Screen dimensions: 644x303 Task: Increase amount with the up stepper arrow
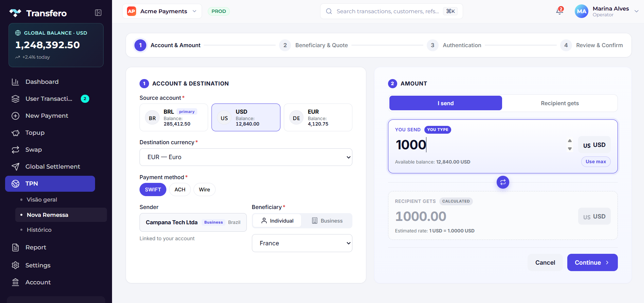[570, 140]
